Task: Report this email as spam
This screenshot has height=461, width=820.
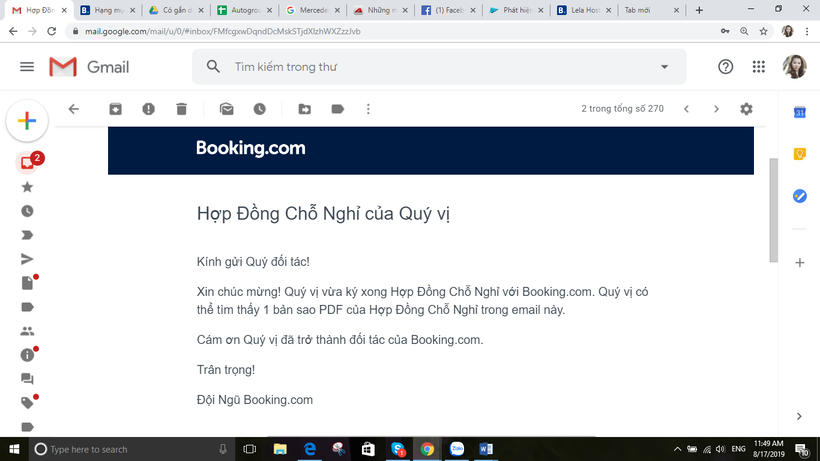Action: pyautogui.click(x=149, y=109)
